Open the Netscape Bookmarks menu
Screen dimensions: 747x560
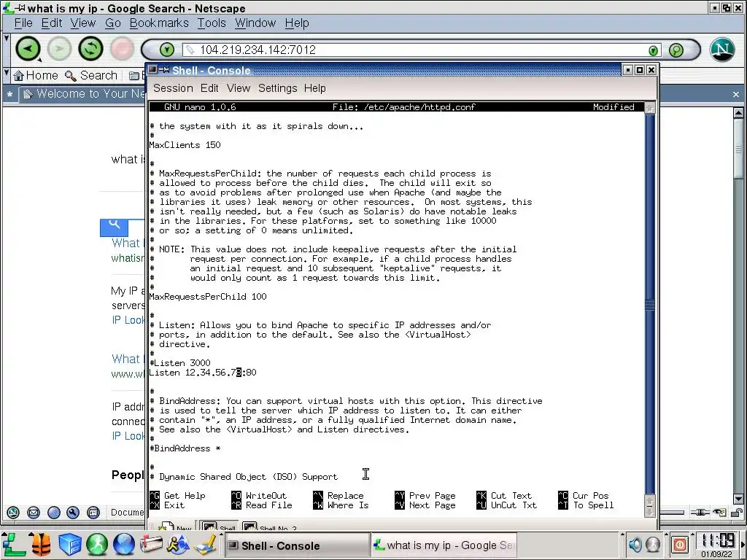click(x=158, y=23)
